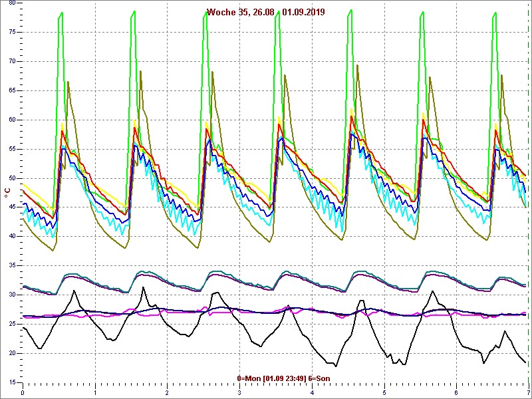Click the y-axis label 60

(11, 120)
